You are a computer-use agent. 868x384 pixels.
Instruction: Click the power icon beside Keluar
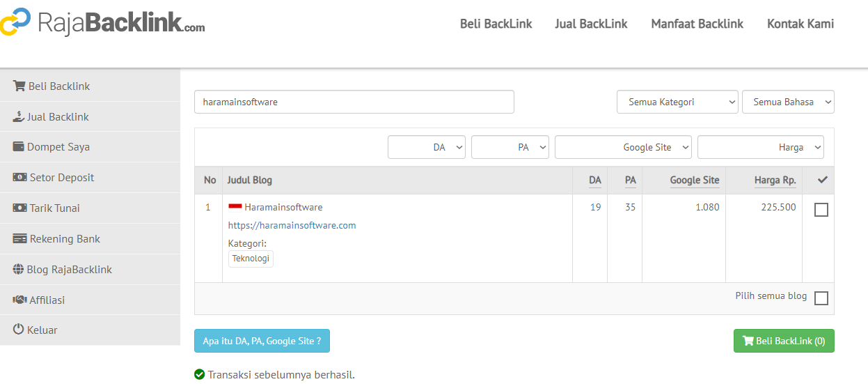(x=19, y=330)
